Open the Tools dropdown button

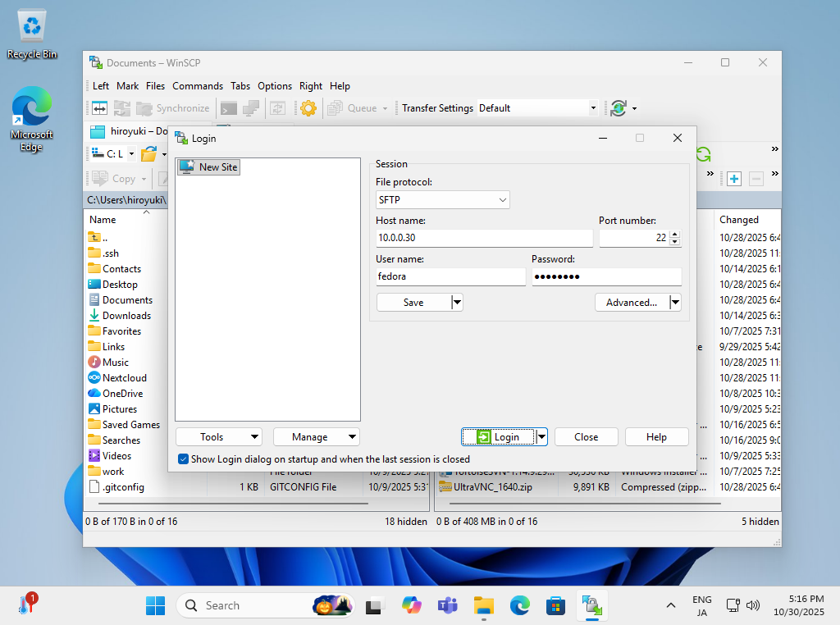(x=218, y=437)
